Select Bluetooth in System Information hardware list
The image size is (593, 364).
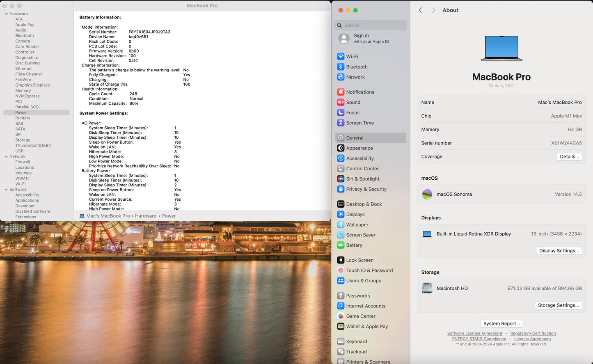click(25, 36)
